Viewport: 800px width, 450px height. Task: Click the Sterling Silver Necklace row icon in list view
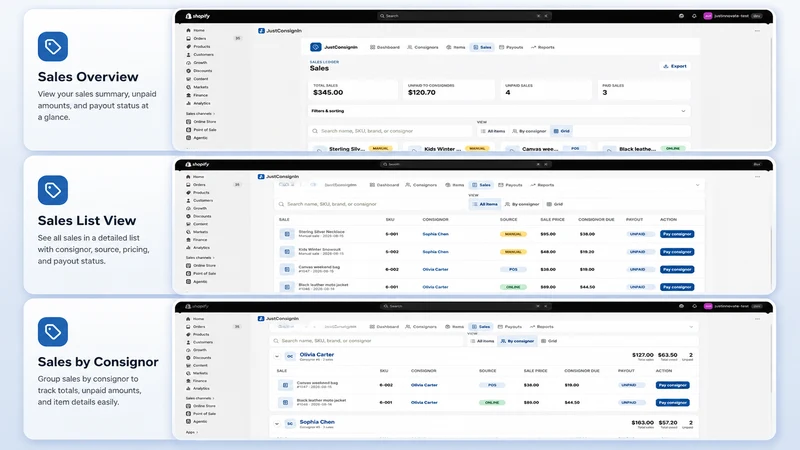(x=287, y=234)
